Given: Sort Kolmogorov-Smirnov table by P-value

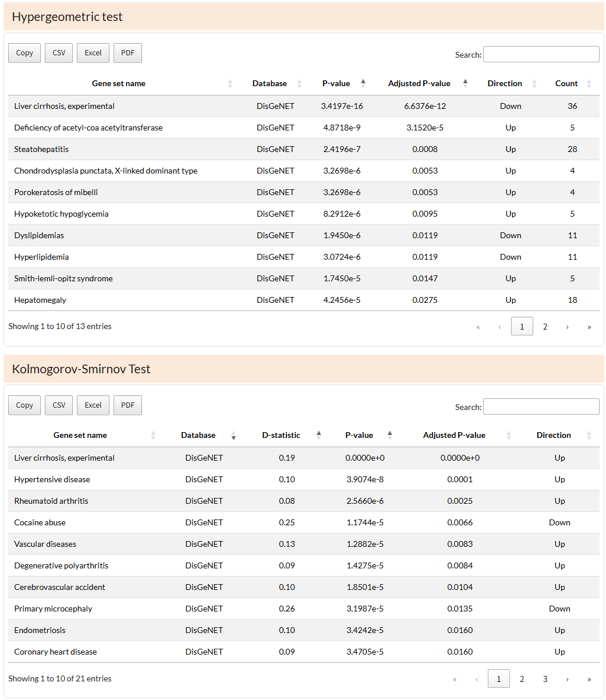Looking at the screenshot, I should tap(362, 435).
